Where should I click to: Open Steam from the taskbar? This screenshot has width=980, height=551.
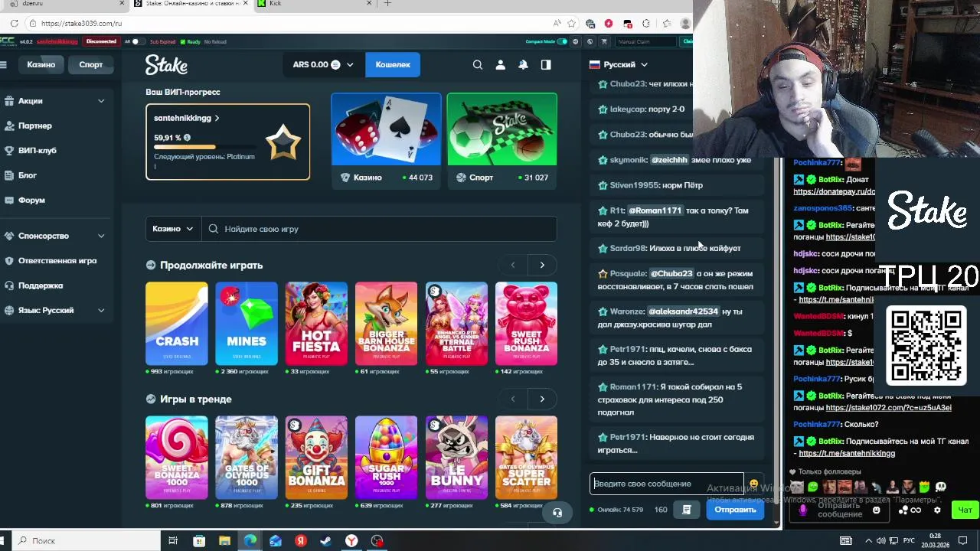(325, 541)
